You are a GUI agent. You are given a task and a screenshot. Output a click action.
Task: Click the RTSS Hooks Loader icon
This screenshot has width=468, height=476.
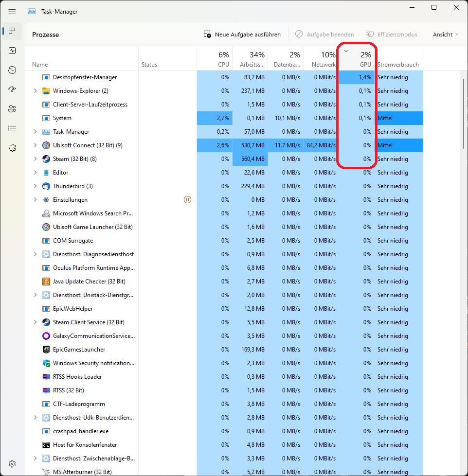[46, 377]
